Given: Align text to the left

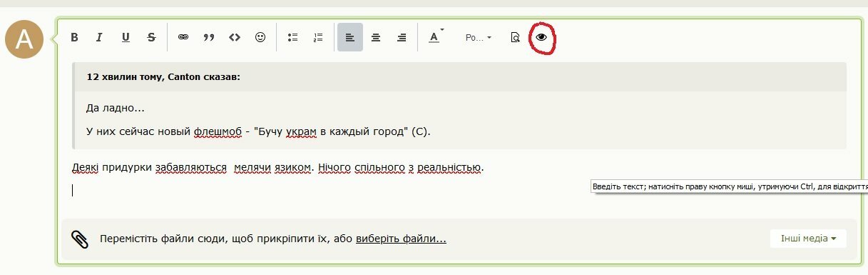Looking at the screenshot, I should [350, 38].
